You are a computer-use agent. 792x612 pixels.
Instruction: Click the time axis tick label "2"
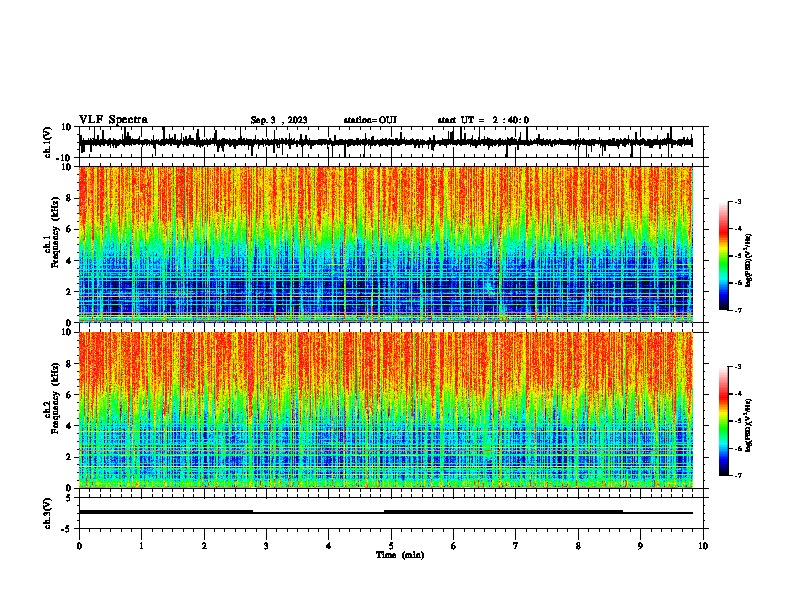tap(204, 546)
